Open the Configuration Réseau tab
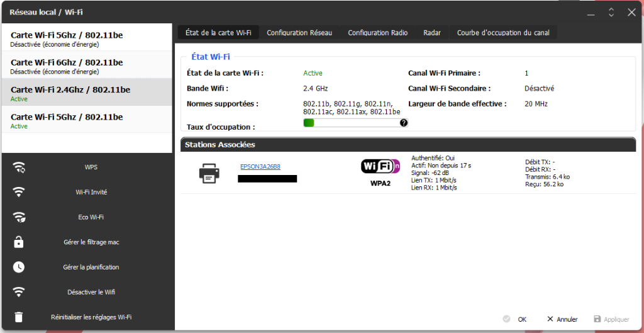 point(299,33)
